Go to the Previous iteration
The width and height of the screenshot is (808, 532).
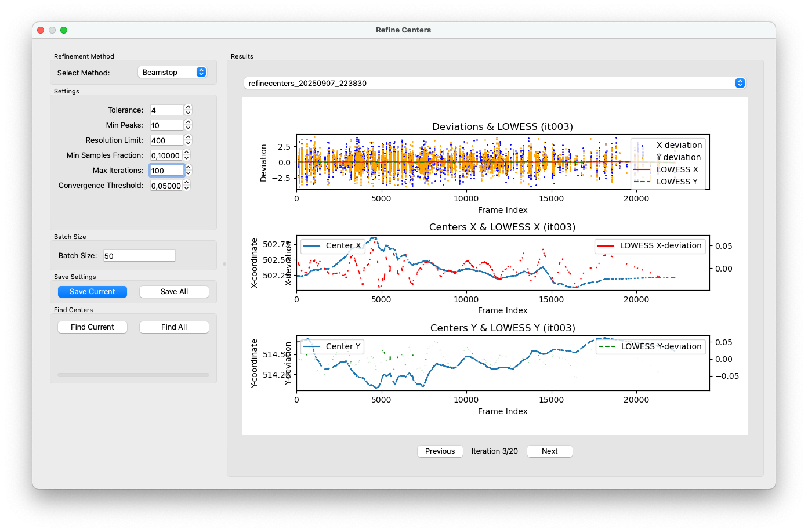click(x=440, y=451)
